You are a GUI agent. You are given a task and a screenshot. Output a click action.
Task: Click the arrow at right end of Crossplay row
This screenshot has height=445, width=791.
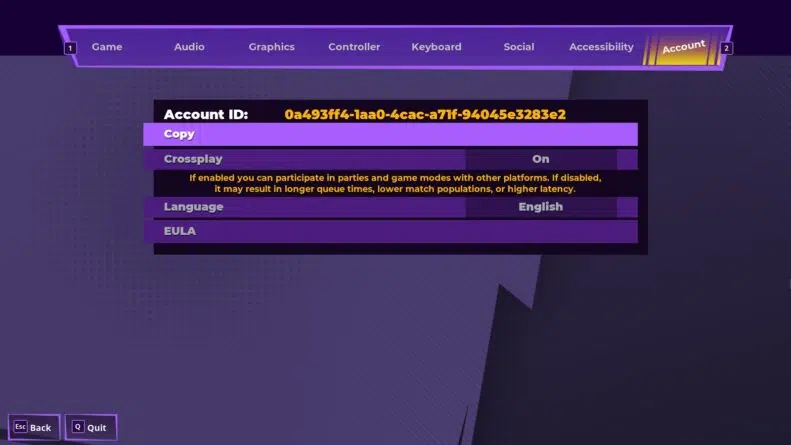[x=627, y=159]
